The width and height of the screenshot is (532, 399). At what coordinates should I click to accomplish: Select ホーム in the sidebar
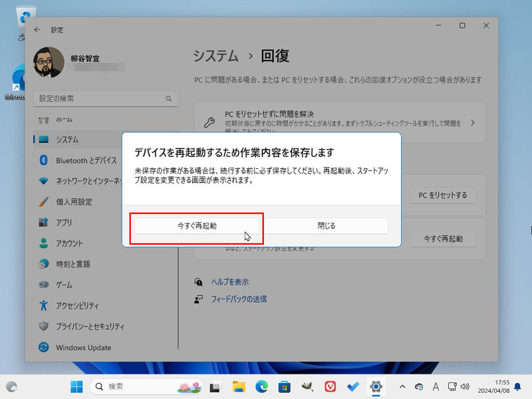pyautogui.click(x=106, y=120)
